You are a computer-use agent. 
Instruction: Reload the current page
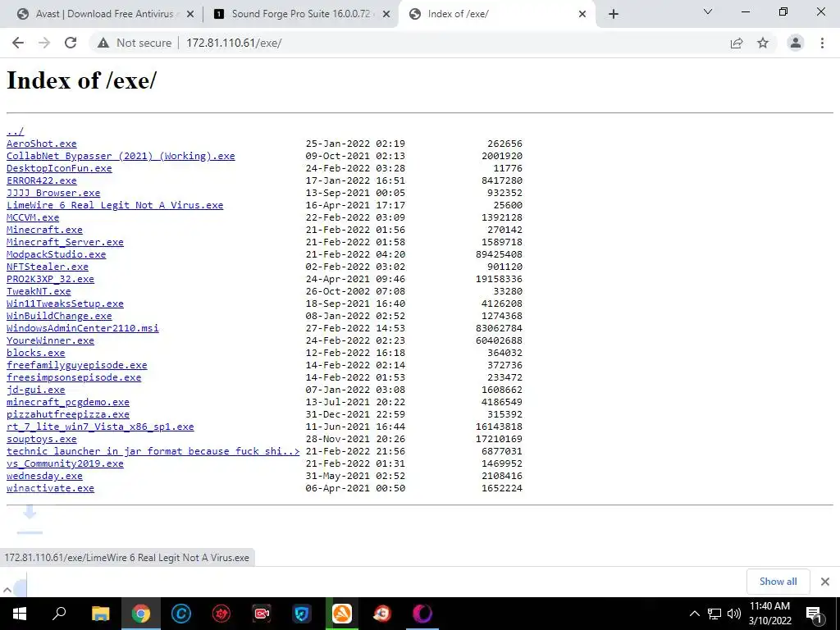click(71, 43)
